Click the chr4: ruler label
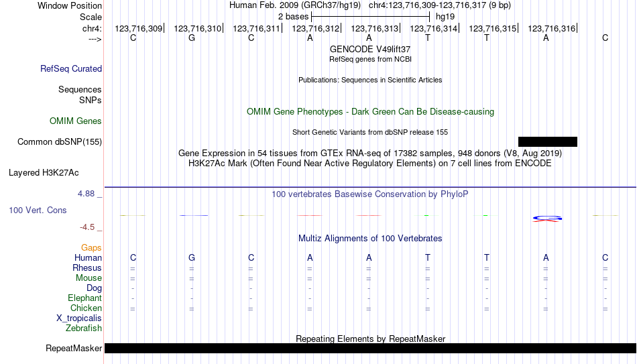The width and height of the screenshot is (637, 364). pos(93,28)
